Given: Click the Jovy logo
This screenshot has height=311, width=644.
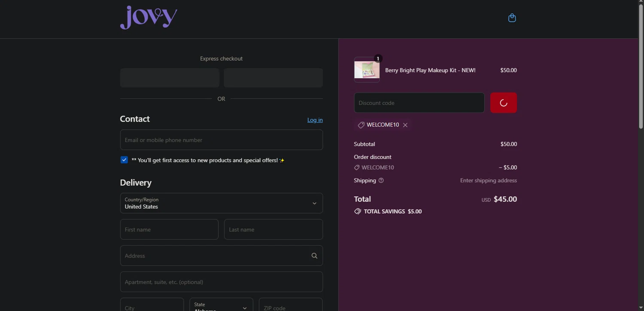Looking at the screenshot, I should pos(149,18).
